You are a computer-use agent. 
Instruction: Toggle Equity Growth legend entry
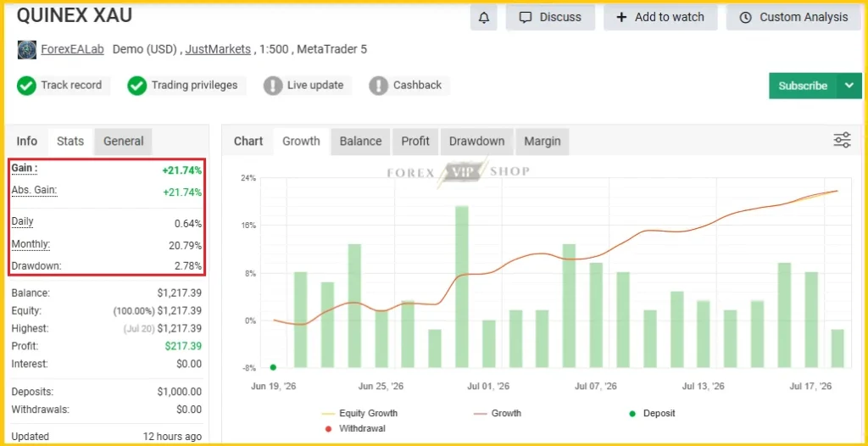tap(359, 413)
